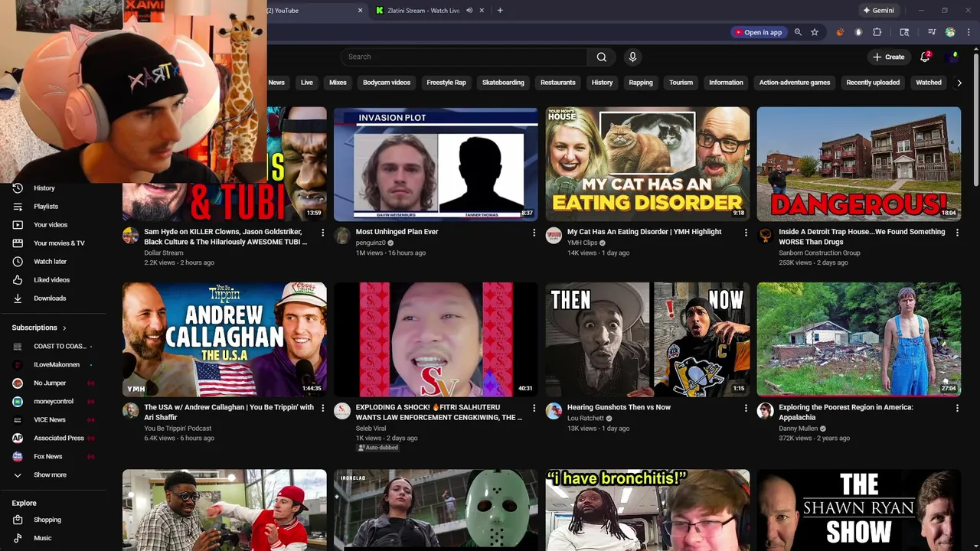Open Sanborn Construction Group channel
The image size is (980, 551).
[819, 253]
